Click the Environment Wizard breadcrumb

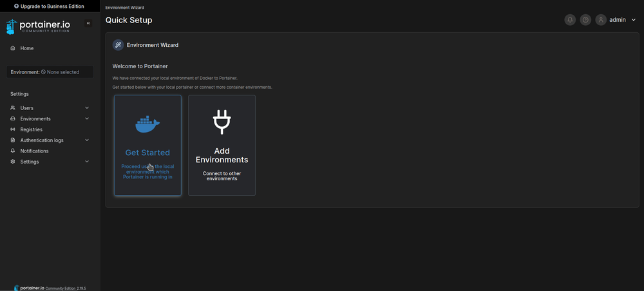tap(125, 7)
